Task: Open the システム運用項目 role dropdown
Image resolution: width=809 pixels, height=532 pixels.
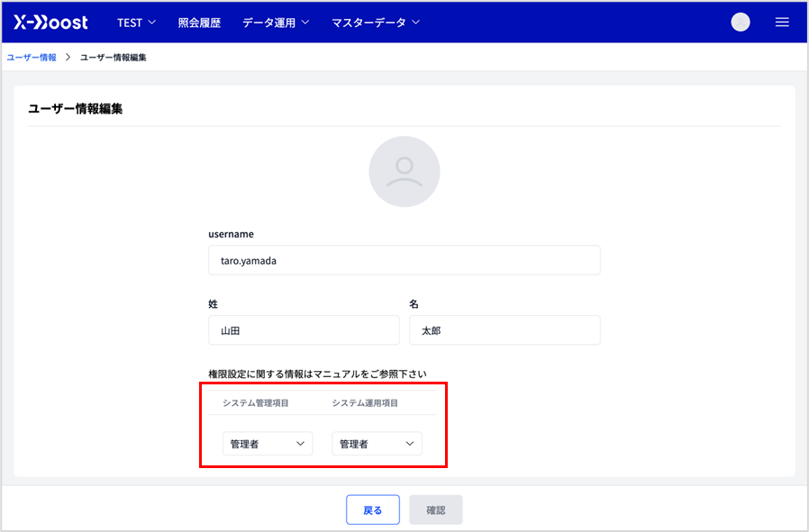Action: tap(377, 444)
